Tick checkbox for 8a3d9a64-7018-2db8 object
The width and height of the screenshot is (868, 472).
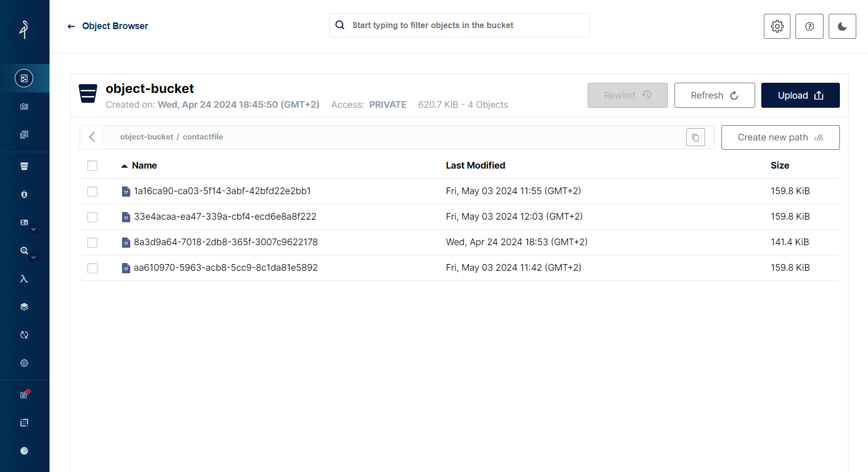92,243
